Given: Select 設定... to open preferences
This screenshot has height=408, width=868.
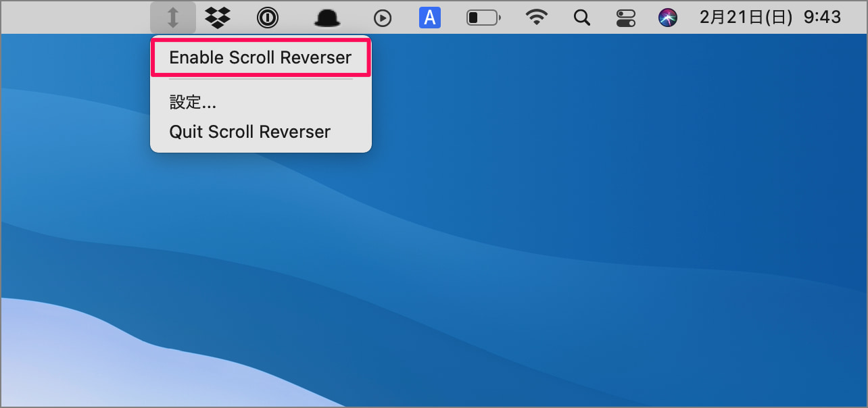Looking at the screenshot, I should pyautogui.click(x=193, y=102).
